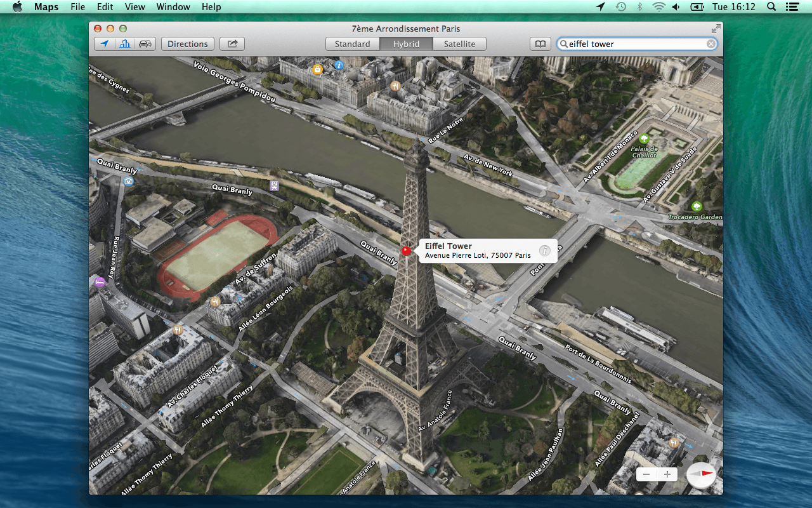Open the Eiffel Tower info button
812x508 pixels.
pyautogui.click(x=544, y=251)
